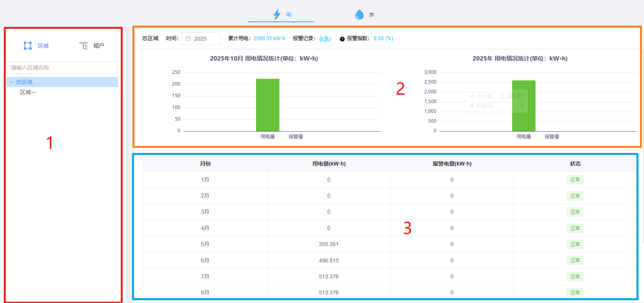Screen dimensions: 644x303
Task: Click the 355.361 usage value
Action: click(329, 244)
